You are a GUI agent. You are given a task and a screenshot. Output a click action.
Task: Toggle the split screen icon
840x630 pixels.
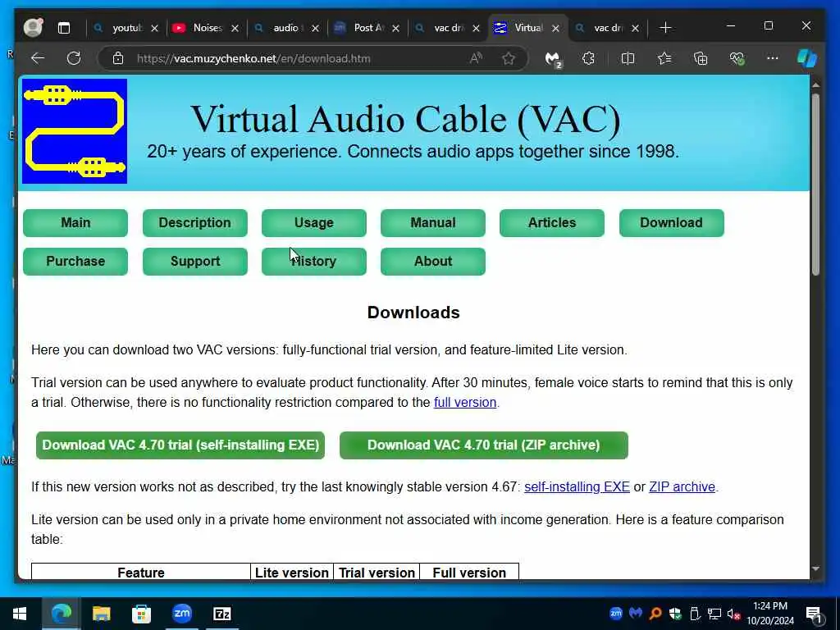click(x=628, y=58)
